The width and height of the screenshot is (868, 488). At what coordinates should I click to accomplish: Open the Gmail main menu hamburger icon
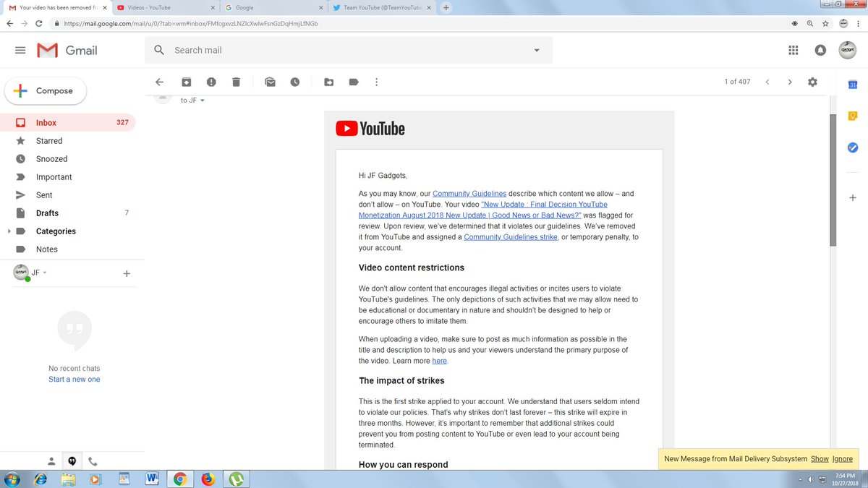(x=20, y=51)
